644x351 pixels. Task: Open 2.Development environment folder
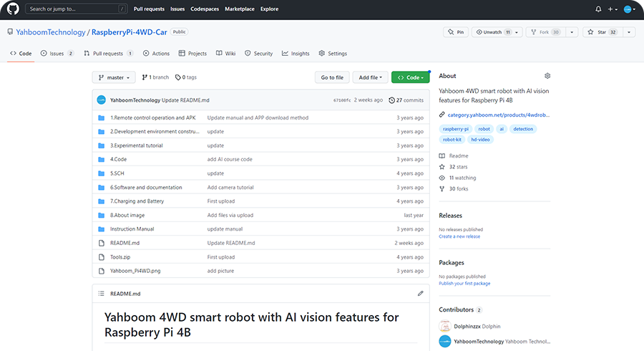(155, 132)
